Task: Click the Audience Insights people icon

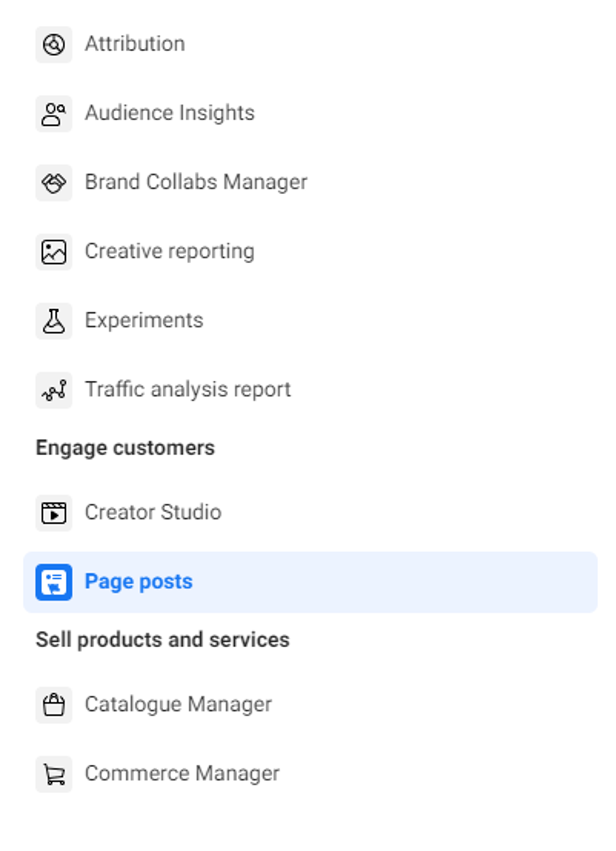Action: click(54, 114)
